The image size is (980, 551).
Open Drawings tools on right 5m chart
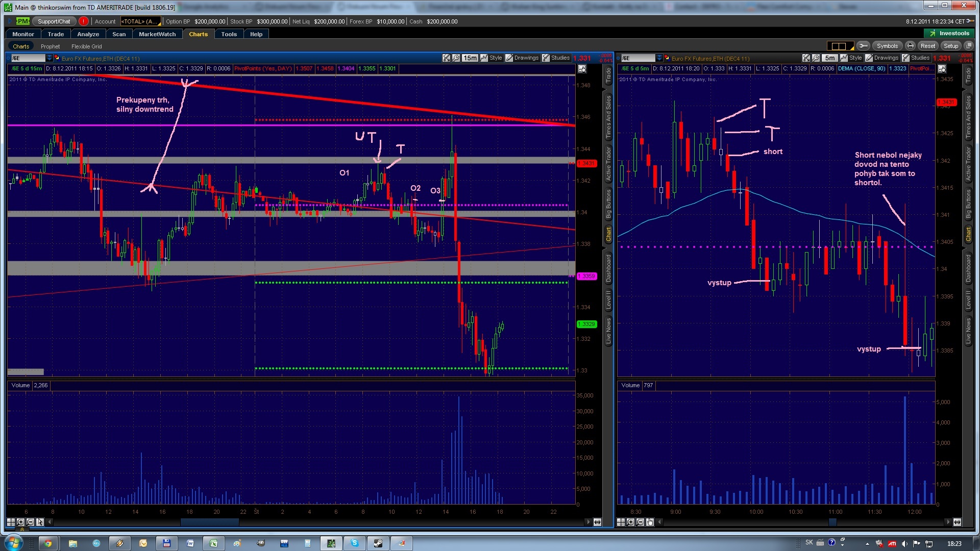(x=881, y=58)
